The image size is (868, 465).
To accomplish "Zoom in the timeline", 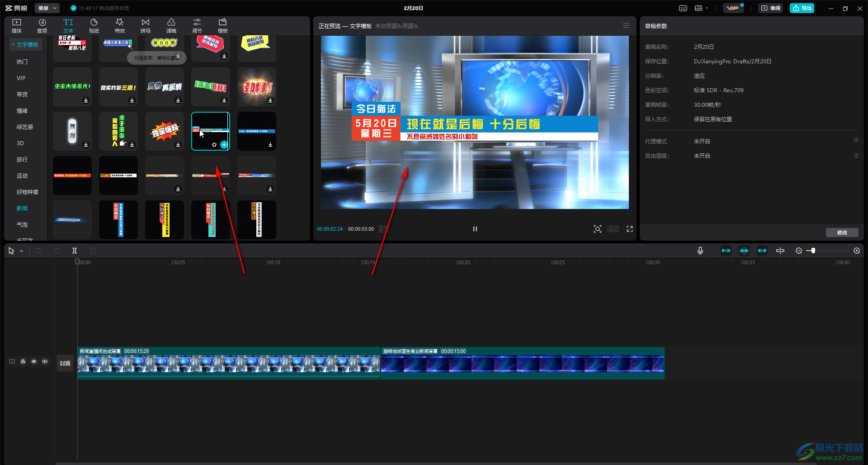I will click(x=857, y=251).
